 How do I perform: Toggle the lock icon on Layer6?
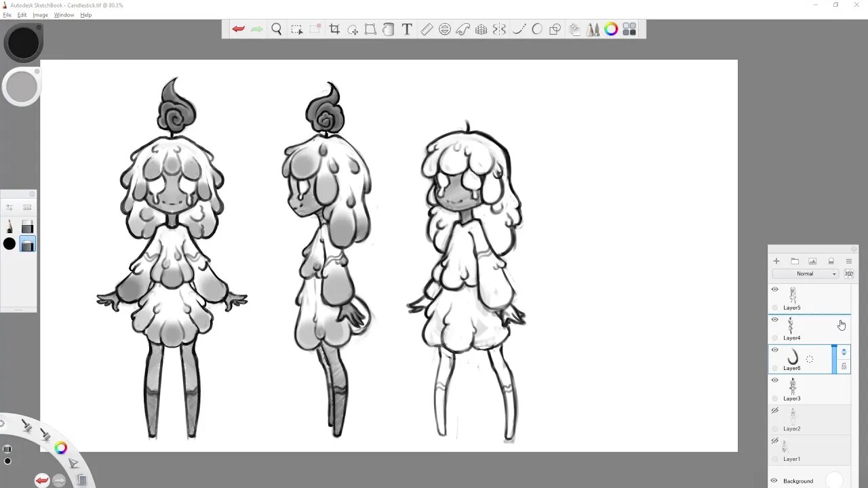tap(844, 366)
